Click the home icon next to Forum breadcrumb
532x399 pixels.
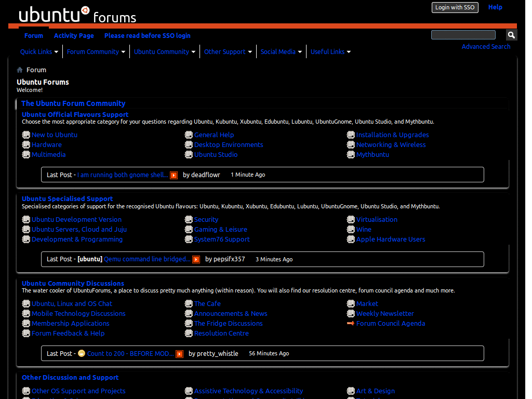(21, 70)
